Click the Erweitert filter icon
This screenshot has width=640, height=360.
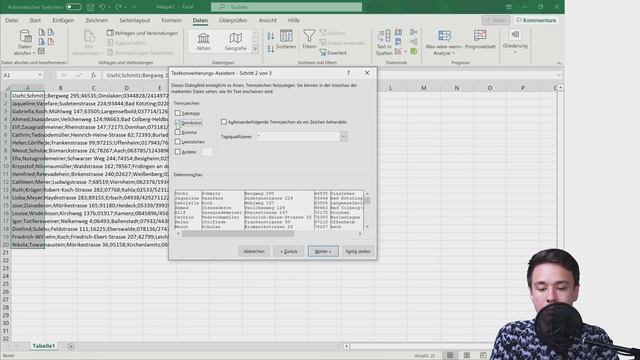point(323,53)
